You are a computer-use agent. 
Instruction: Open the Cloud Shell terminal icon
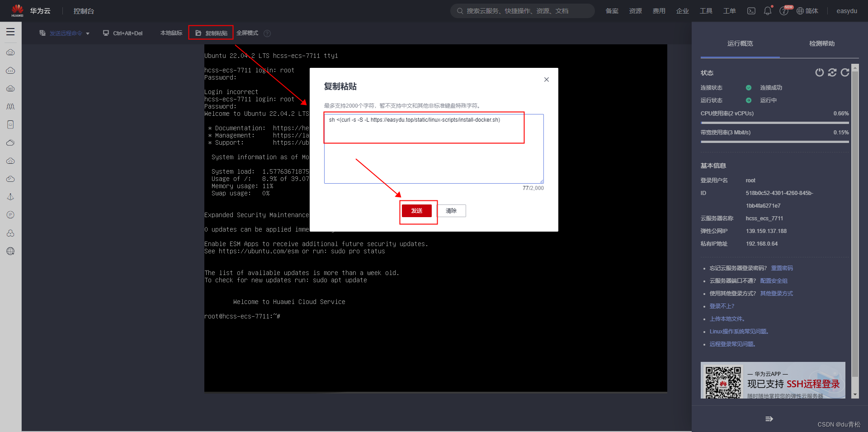(x=751, y=11)
